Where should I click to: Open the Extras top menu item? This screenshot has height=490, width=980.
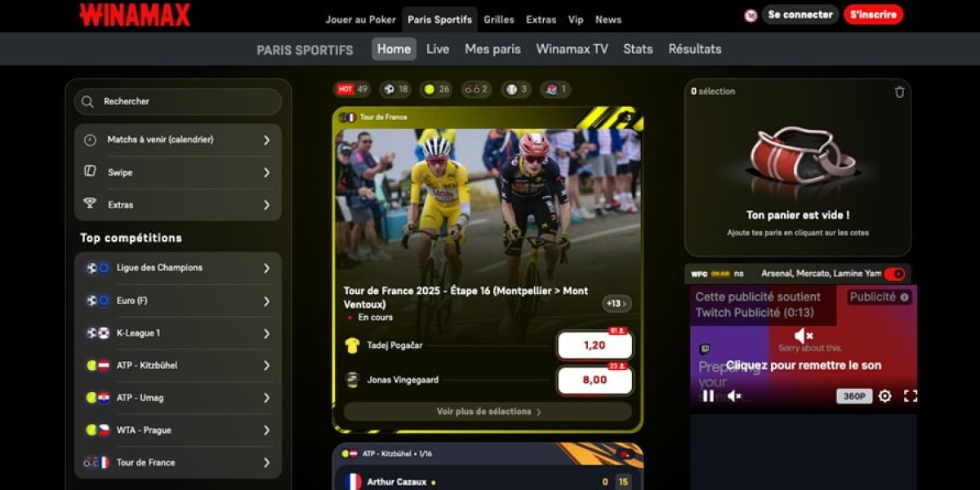click(541, 20)
